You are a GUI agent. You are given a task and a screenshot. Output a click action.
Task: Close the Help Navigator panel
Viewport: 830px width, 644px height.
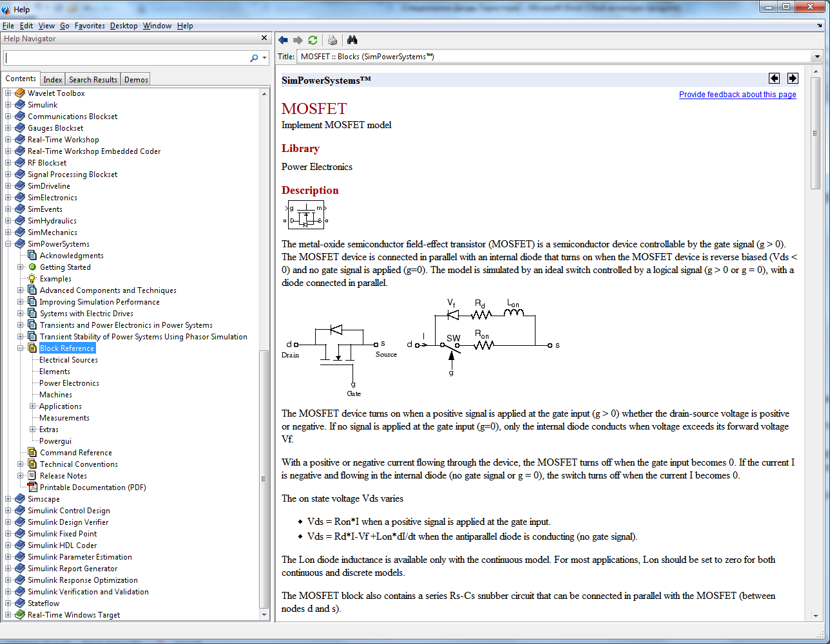click(264, 38)
